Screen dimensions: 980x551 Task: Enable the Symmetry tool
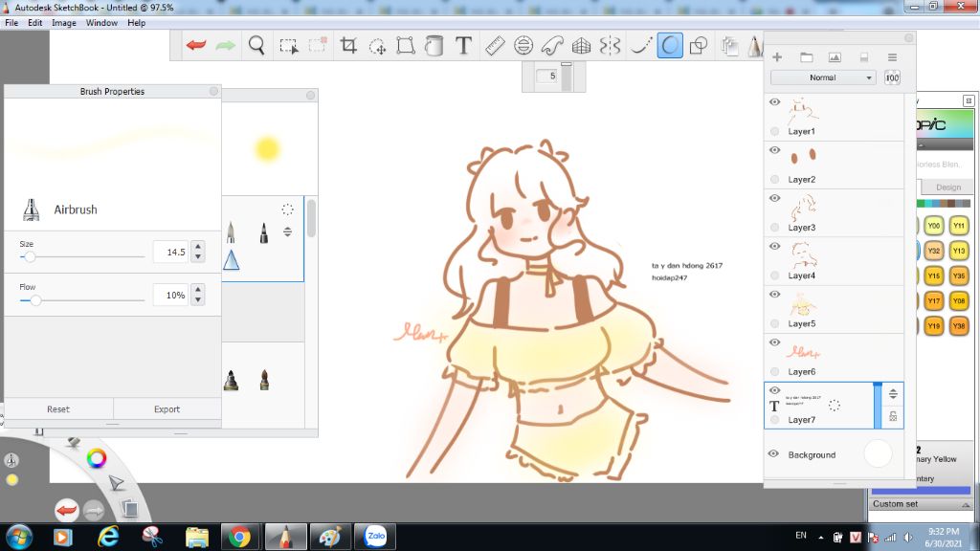tap(610, 45)
